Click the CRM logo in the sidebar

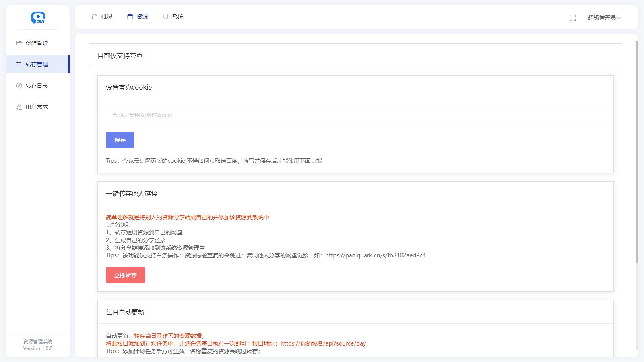[38, 18]
